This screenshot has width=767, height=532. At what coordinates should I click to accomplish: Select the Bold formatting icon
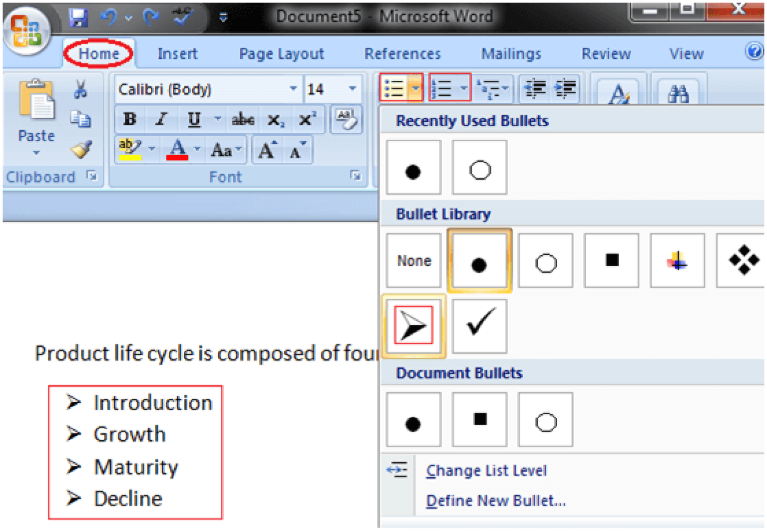click(x=129, y=119)
